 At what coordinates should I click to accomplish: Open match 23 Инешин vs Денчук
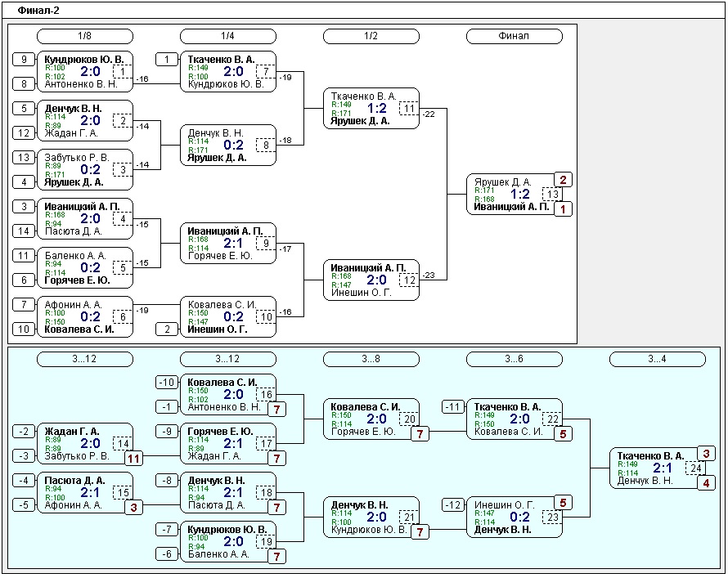514,518
